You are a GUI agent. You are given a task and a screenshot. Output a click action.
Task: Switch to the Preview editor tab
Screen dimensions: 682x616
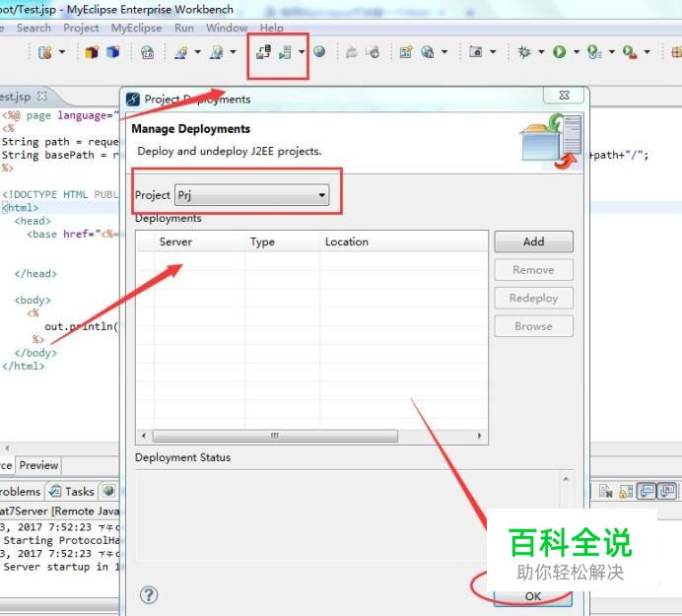click(38, 465)
